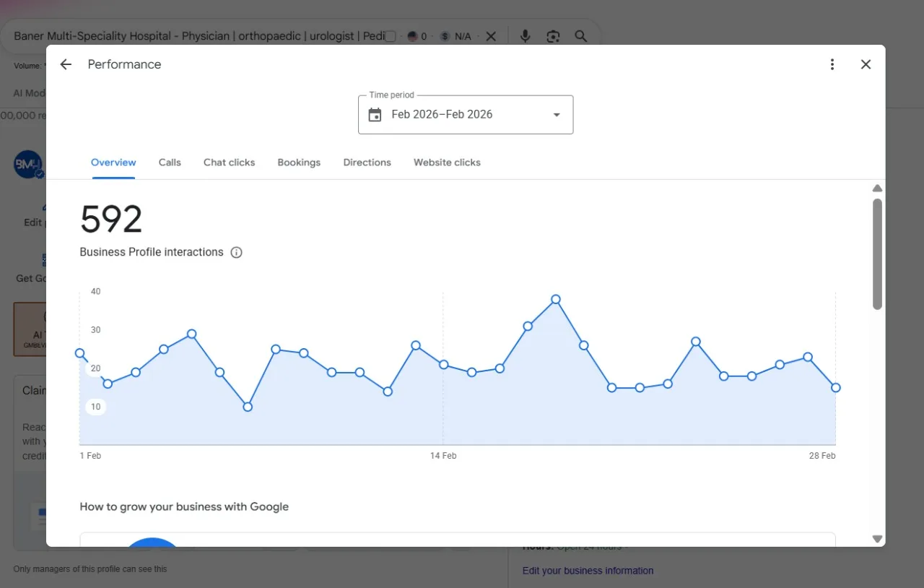
Task: Click the search input with hospital name
Action: pyautogui.click(x=199, y=36)
